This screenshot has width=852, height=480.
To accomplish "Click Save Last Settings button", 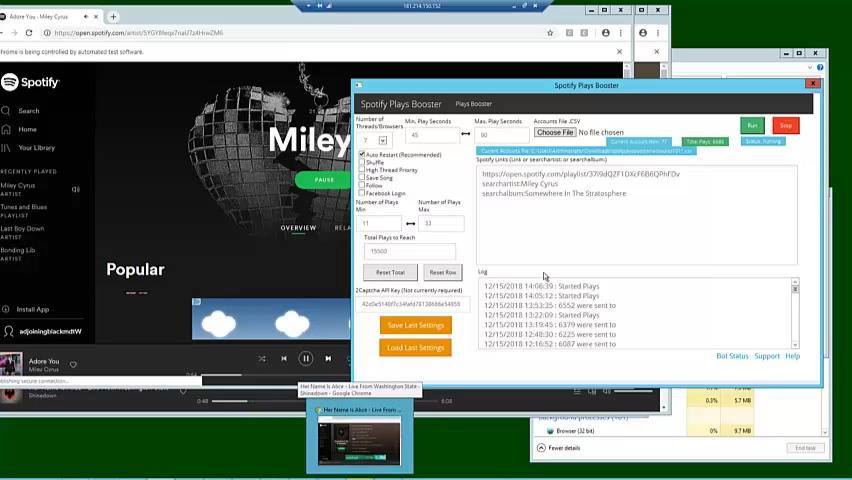I will [x=416, y=325].
